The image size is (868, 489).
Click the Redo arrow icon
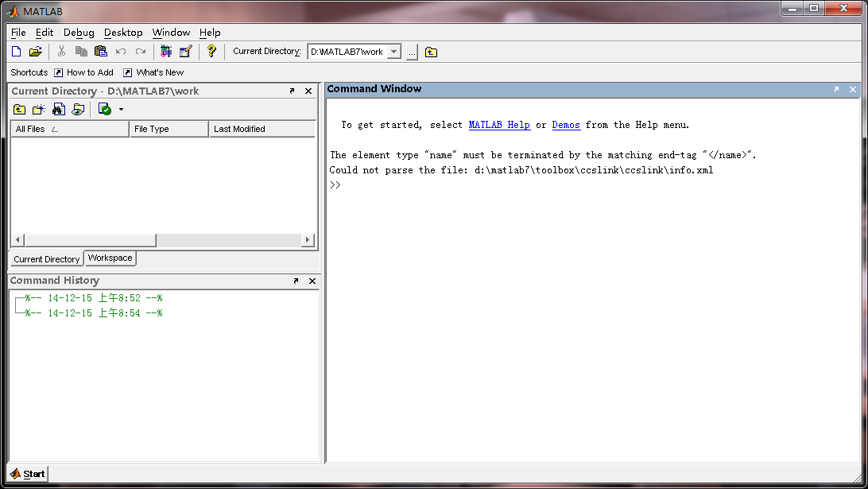pos(141,52)
